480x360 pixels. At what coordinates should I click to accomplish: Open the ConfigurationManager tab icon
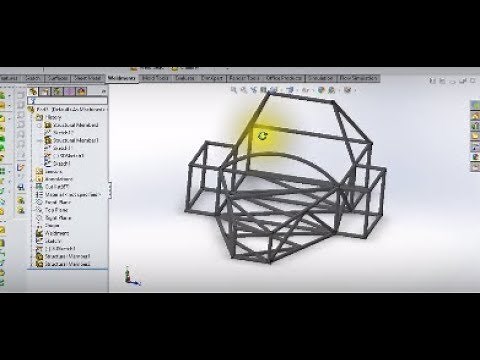coord(57,91)
